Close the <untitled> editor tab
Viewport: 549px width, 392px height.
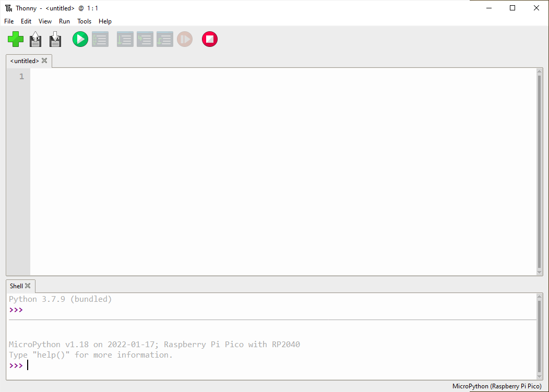(44, 60)
